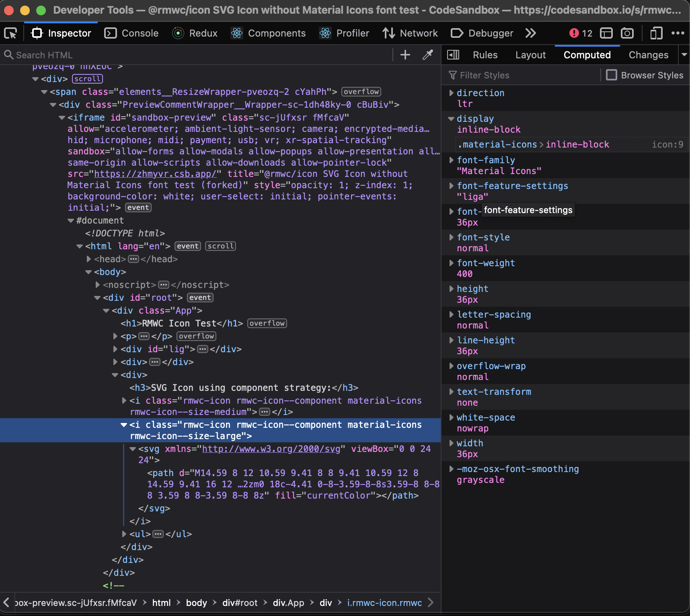Activate the eyedropper color picker
Screen dimensions: 690x616
pos(428,55)
